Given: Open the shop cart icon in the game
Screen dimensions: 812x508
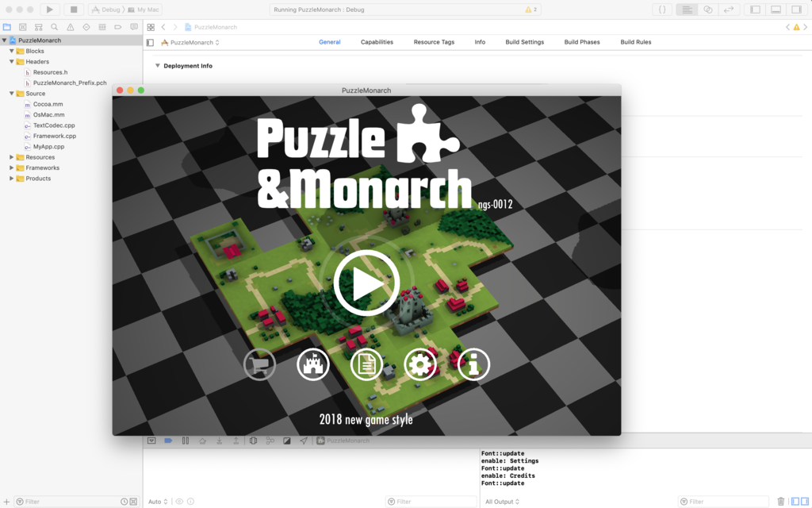Looking at the screenshot, I should pyautogui.click(x=259, y=364).
